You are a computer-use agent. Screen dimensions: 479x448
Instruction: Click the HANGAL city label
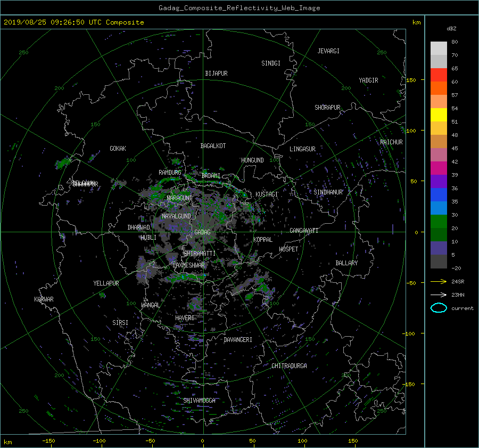pyautogui.click(x=151, y=305)
